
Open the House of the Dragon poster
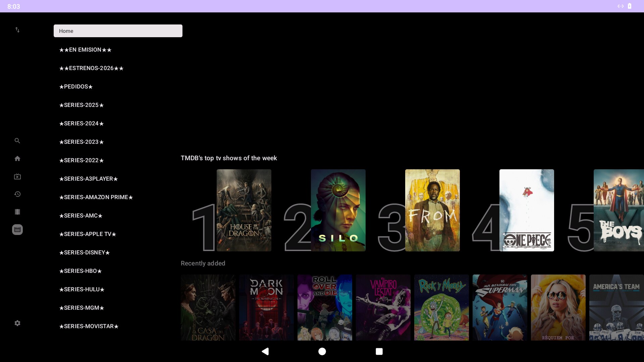point(244,210)
